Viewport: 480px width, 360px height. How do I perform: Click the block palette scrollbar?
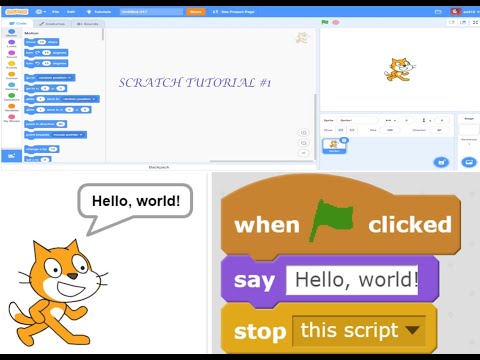103,35
